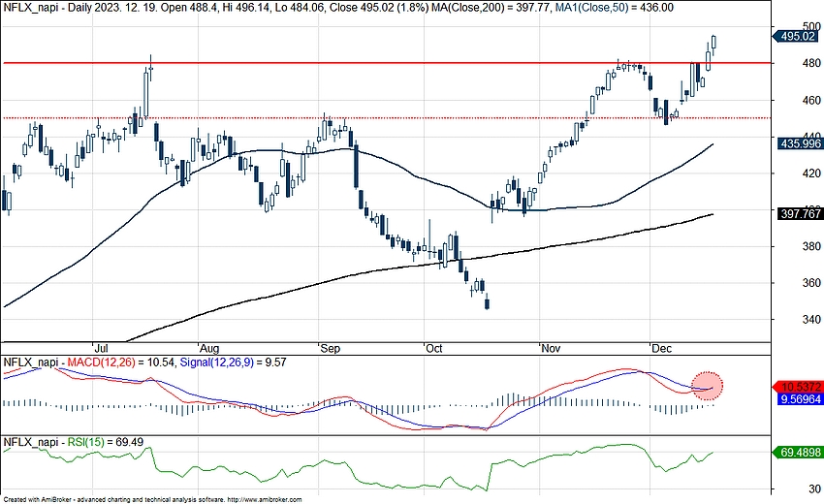Select the Aug month label on axis

tap(209, 348)
